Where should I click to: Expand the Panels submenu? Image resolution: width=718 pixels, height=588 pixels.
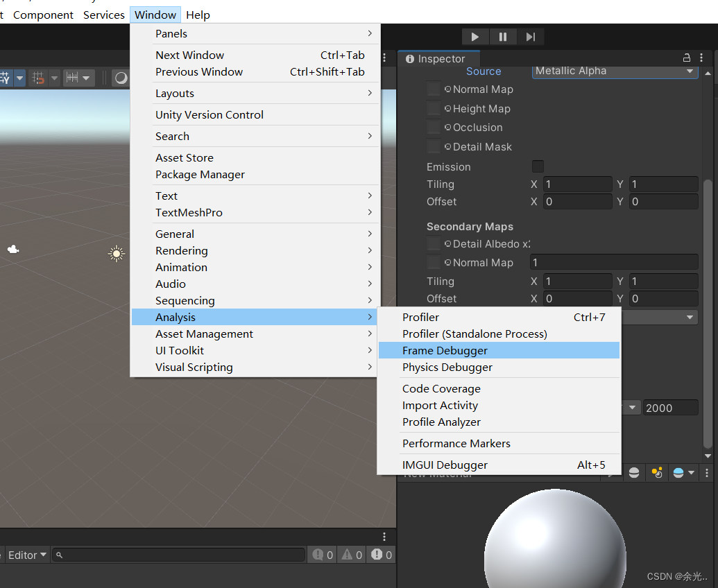[x=257, y=34]
